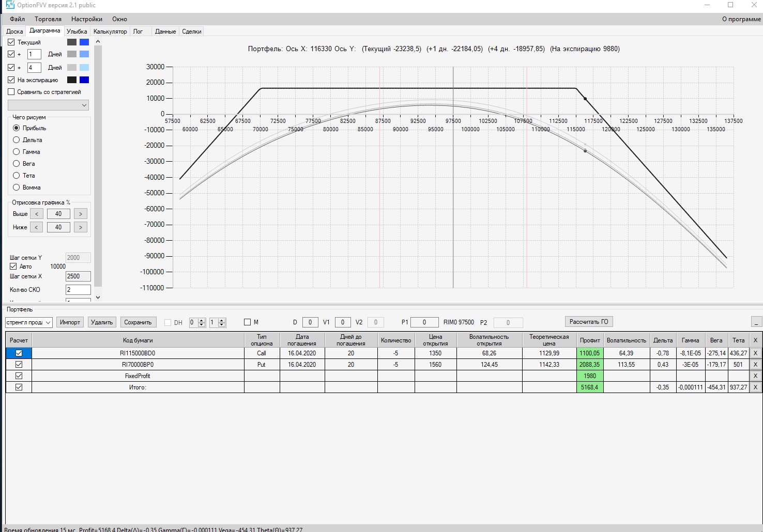Screen dimensions: 763x532
Task: Click the OptionFVV app icon in title bar
Action: coord(9,5)
